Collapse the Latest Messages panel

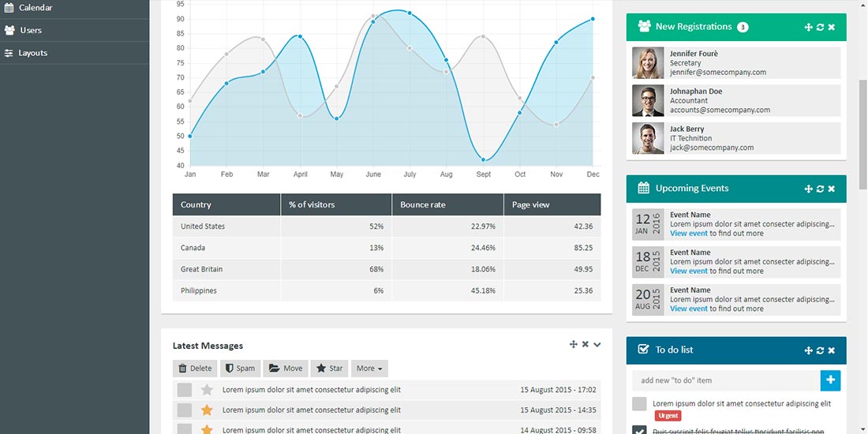597,345
